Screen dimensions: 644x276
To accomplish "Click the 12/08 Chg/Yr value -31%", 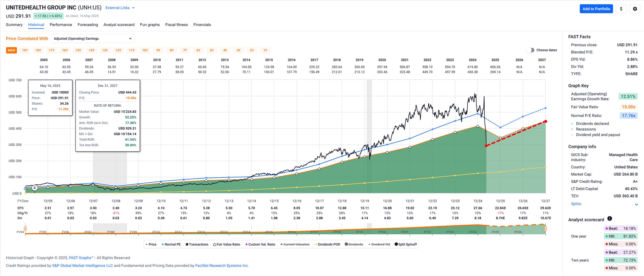I will click(116, 213).
